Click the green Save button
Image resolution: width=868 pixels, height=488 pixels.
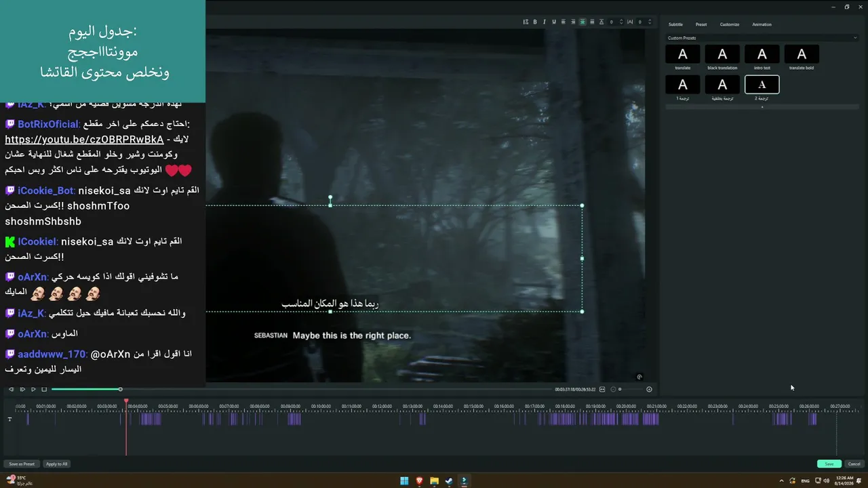tap(829, 464)
